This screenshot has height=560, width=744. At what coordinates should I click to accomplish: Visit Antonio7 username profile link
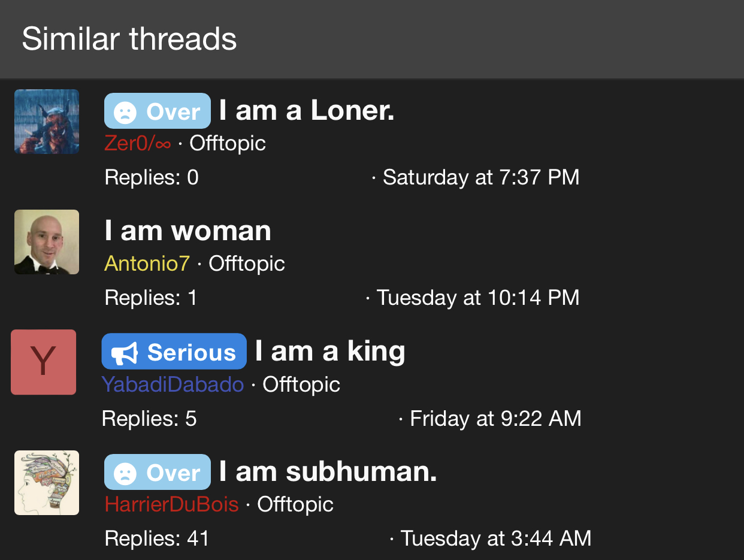tap(147, 264)
